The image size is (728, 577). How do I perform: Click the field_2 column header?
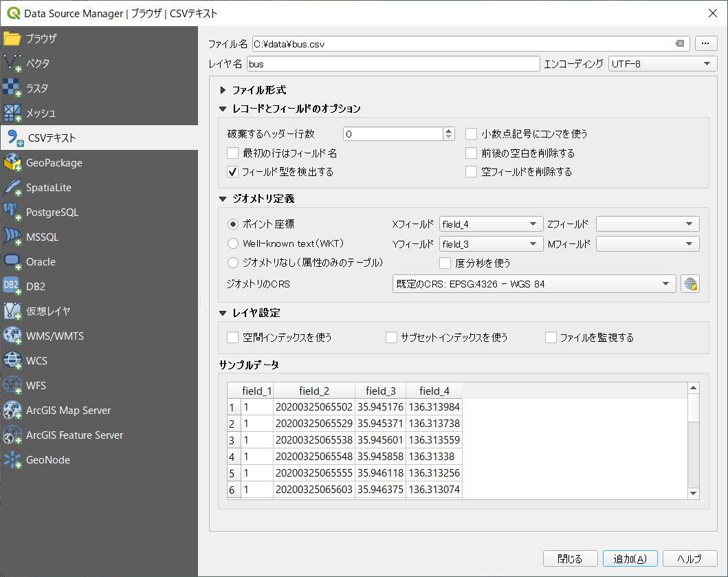[x=314, y=391]
